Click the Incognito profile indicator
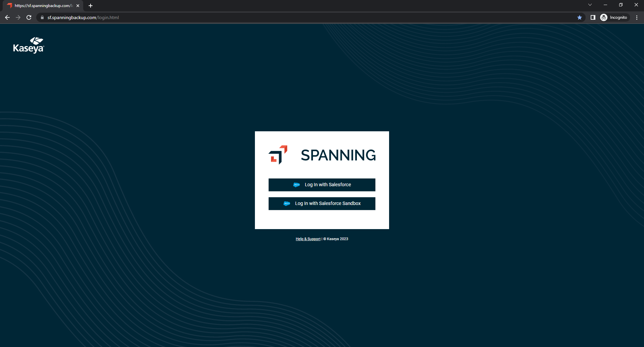This screenshot has height=347, width=644. 614,17
